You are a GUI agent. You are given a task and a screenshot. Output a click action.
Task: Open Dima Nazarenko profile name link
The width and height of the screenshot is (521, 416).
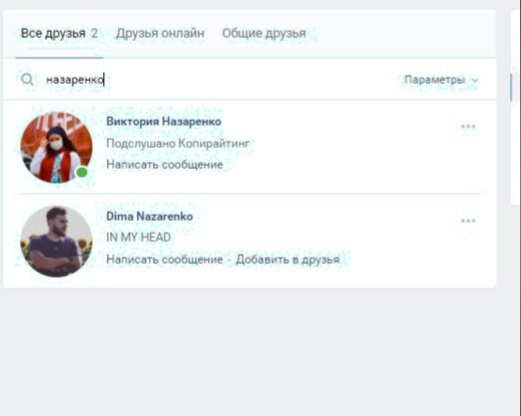pyautogui.click(x=149, y=216)
